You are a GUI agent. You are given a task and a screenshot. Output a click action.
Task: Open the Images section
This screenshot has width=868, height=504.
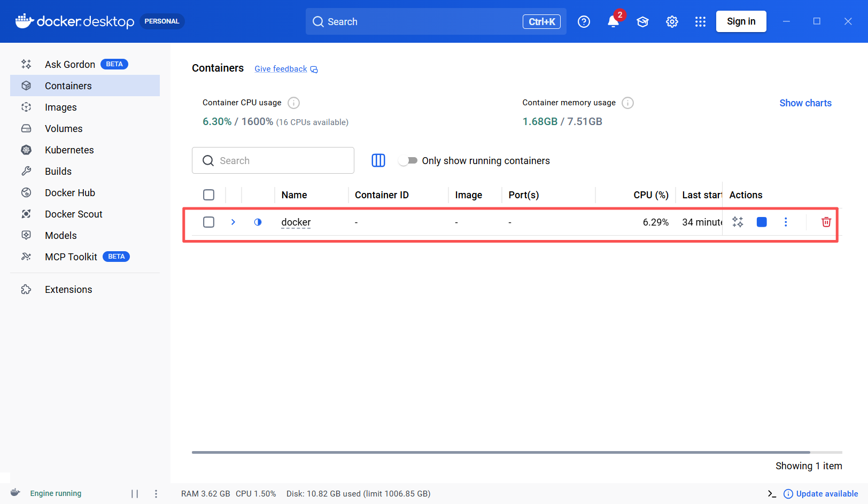click(x=85, y=107)
